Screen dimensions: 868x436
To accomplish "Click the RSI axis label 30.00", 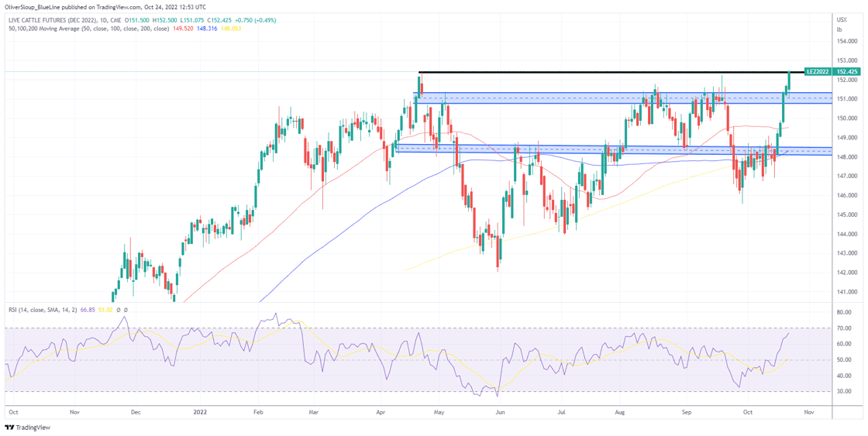I will [844, 392].
